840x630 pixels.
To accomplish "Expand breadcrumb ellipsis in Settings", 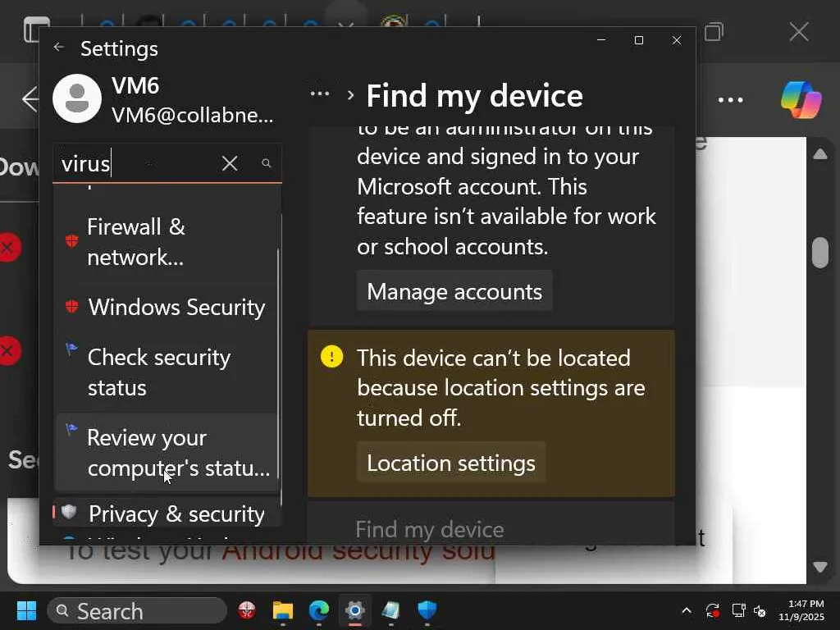I will [320, 94].
